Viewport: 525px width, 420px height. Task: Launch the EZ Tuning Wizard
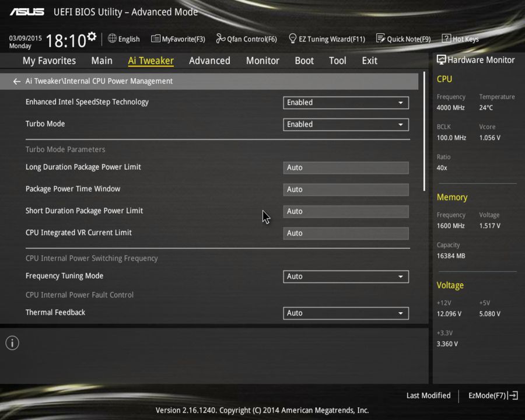[x=327, y=38]
